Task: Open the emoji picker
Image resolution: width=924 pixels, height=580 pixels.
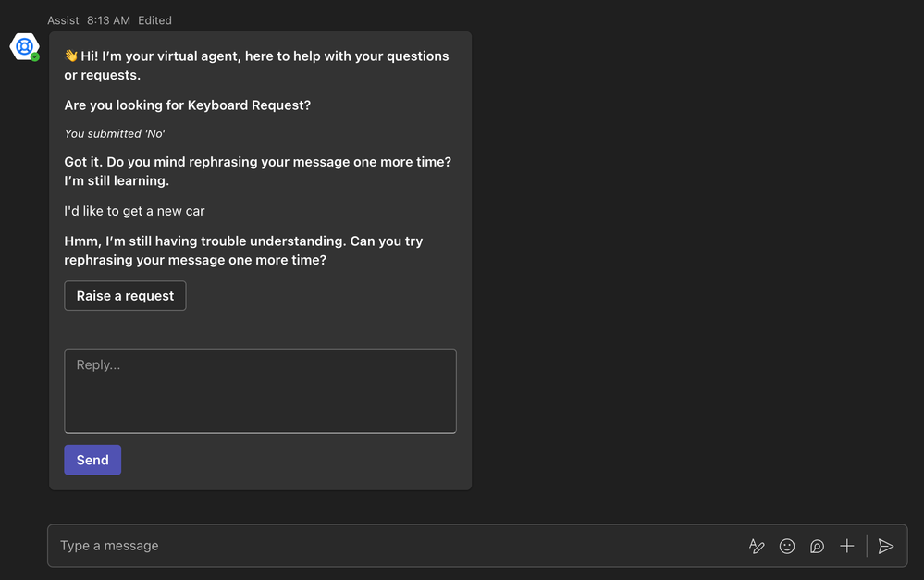Action: pyautogui.click(x=787, y=546)
